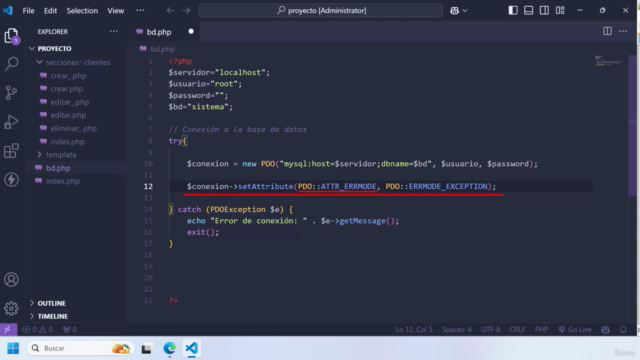Go back with the navigation arrow

[x=171, y=11]
